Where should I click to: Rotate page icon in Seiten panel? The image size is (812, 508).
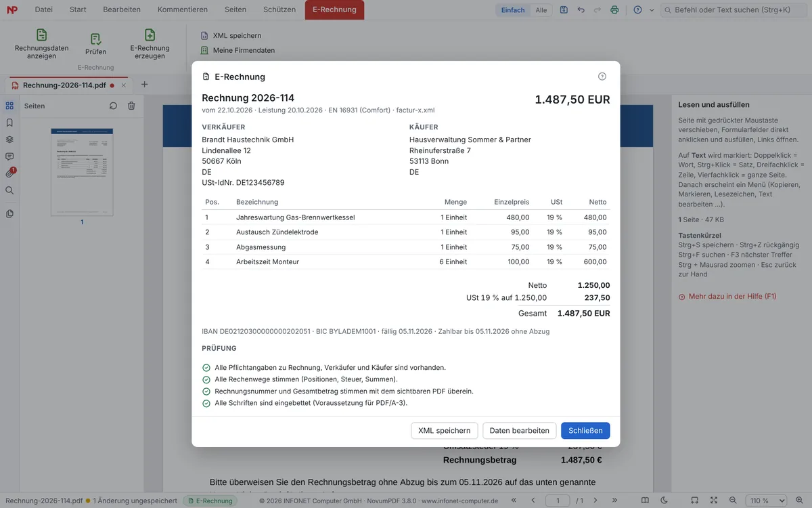pyautogui.click(x=113, y=106)
